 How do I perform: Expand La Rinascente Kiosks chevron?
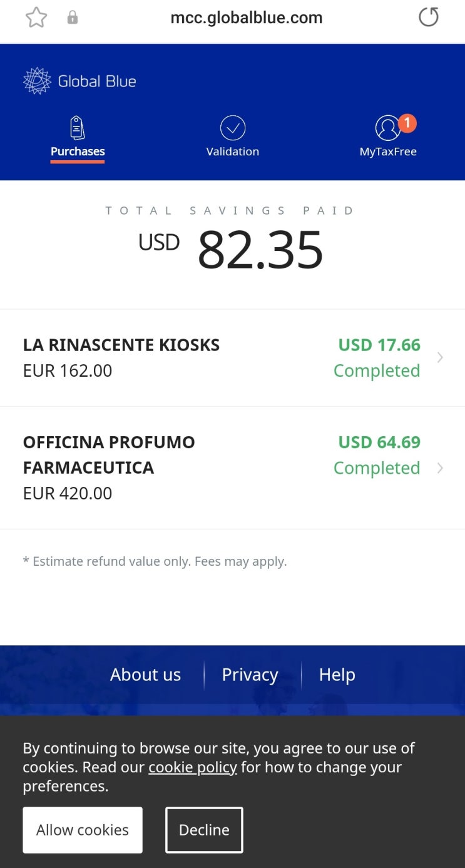440,357
